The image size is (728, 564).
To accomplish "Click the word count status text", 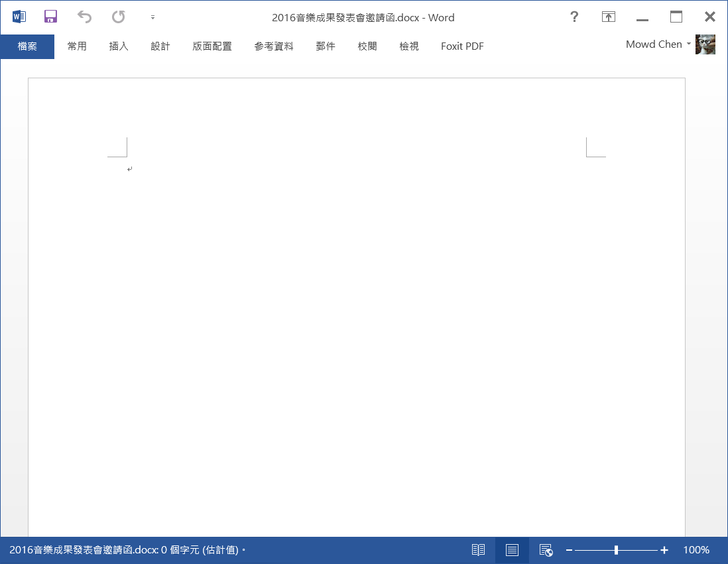I will click(x=125, y=550).
